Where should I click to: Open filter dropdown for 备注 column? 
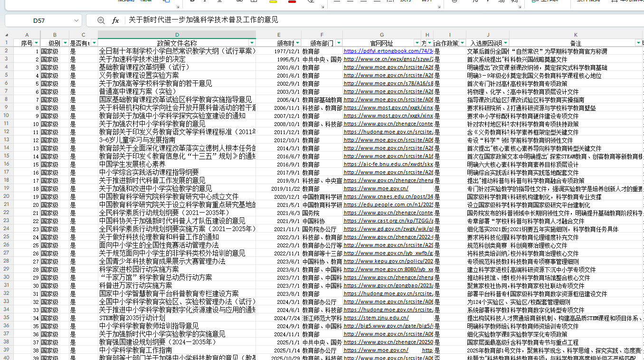(638, 43)
